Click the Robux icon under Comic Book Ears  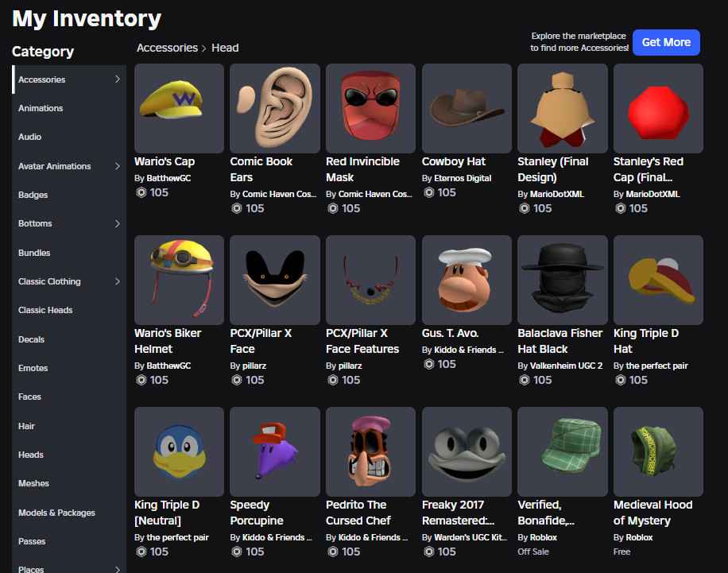(x=237, y=208)
